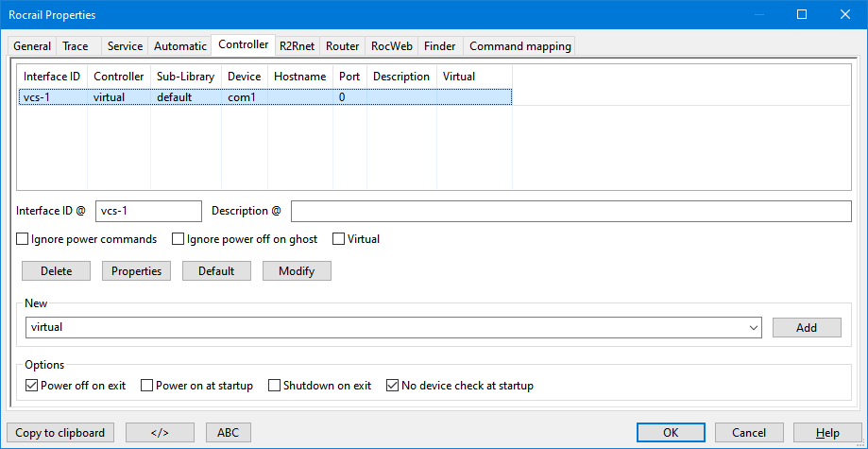Image resolution: width=868 pixels, height=449 pixels.
Task: Switch to the General tab
Action: point(32,46)
